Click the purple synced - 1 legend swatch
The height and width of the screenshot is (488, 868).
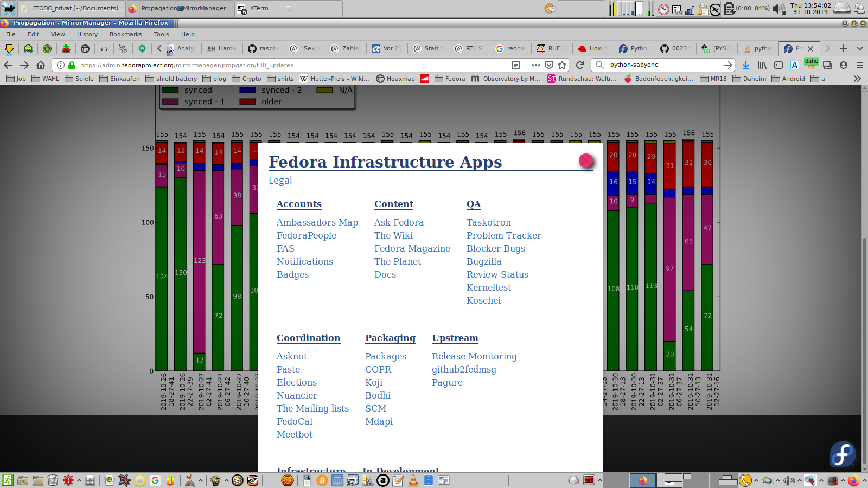click(x=170, y=101)
